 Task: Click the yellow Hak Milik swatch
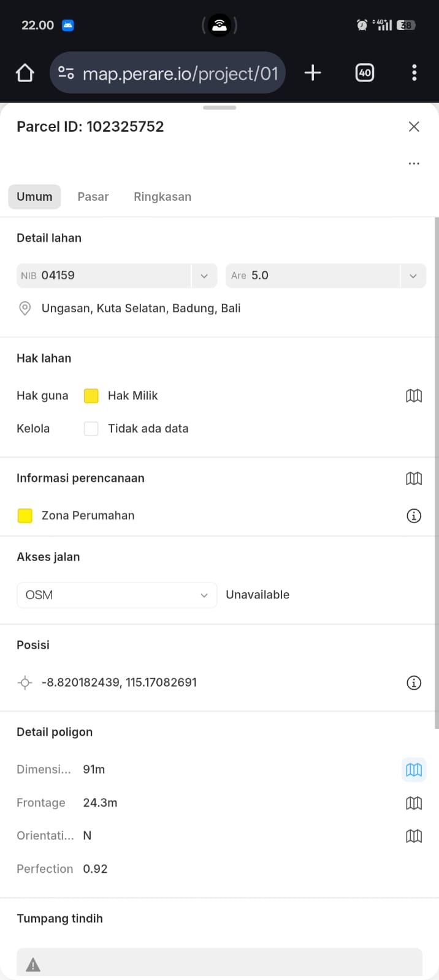[91, 396]
